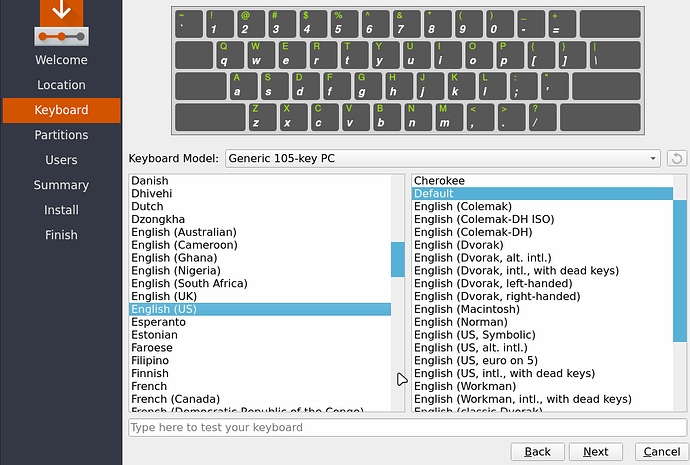Select Dutch layout
Viewport: 690px width, 465px height.
260,206
